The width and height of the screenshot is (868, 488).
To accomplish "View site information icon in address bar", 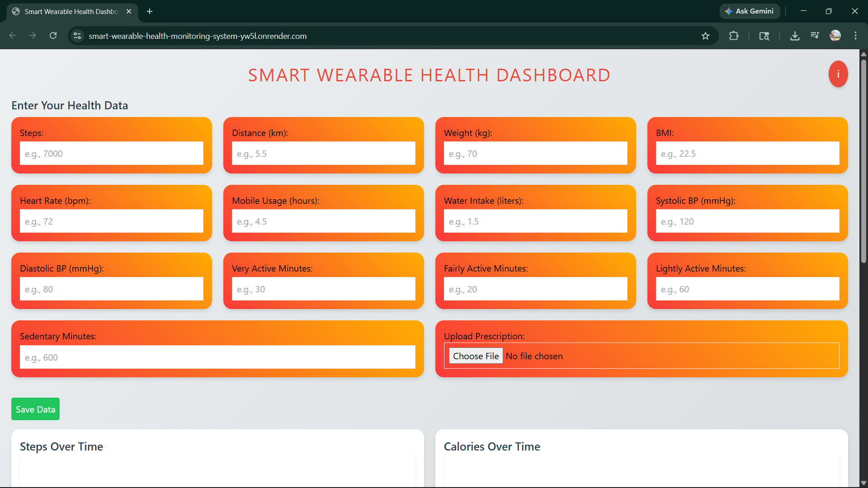I will coord(77,36).
